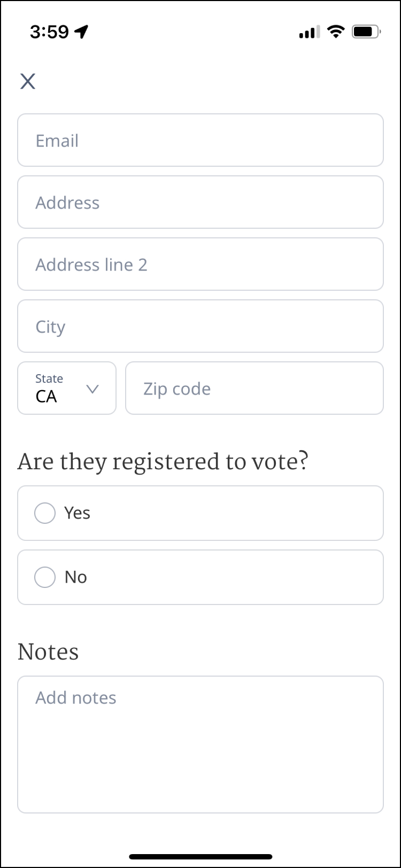Click the Notes section heading
Image resolution: width=401 pixels, height=868 pixels.
pyautogui.click(x=48, y=652)
